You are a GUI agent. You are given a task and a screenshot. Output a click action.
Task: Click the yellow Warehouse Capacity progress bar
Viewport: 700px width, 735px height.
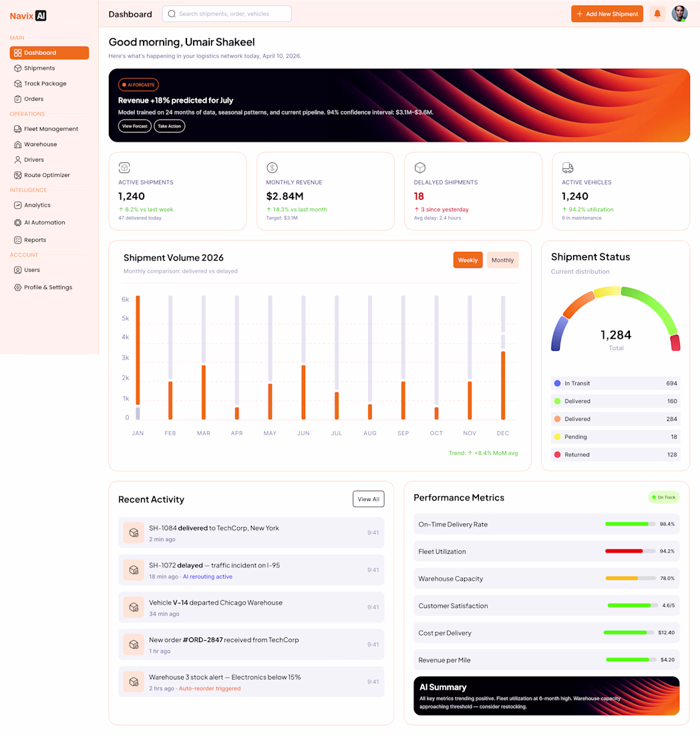pyautogui.click(x=630, y=579)
